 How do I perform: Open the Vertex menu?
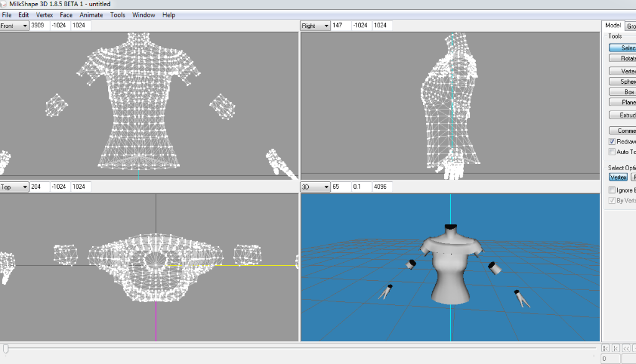(x=45, y=15)
